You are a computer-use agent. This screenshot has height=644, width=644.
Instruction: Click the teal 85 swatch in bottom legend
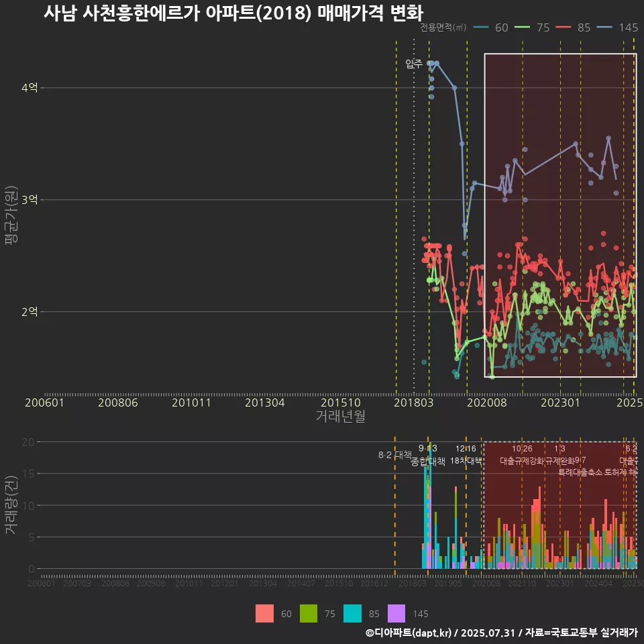coord(352,613)
